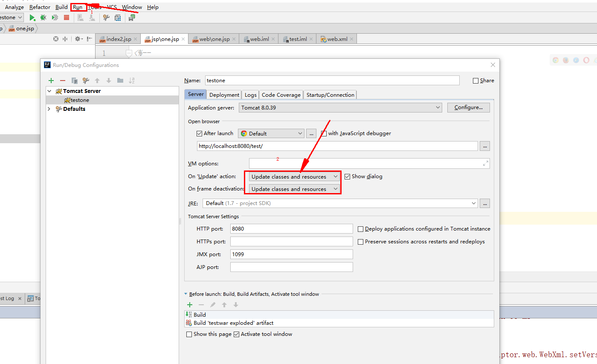Sort configurations alphabetically icon

point(132,81)
